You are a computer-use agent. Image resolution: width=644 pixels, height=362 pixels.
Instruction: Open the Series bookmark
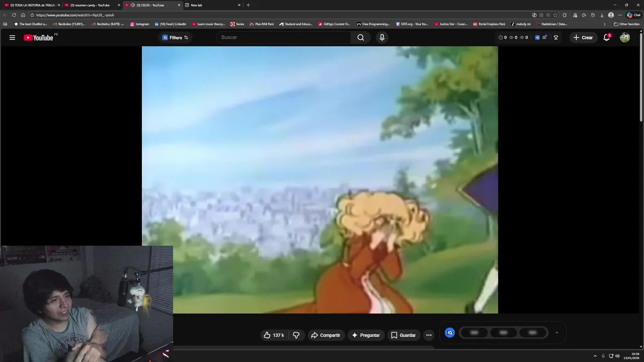237,24
